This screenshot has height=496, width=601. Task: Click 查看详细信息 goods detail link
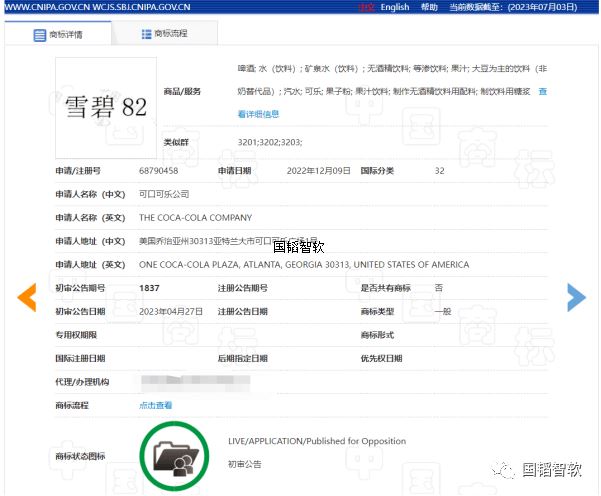(258, 114)
